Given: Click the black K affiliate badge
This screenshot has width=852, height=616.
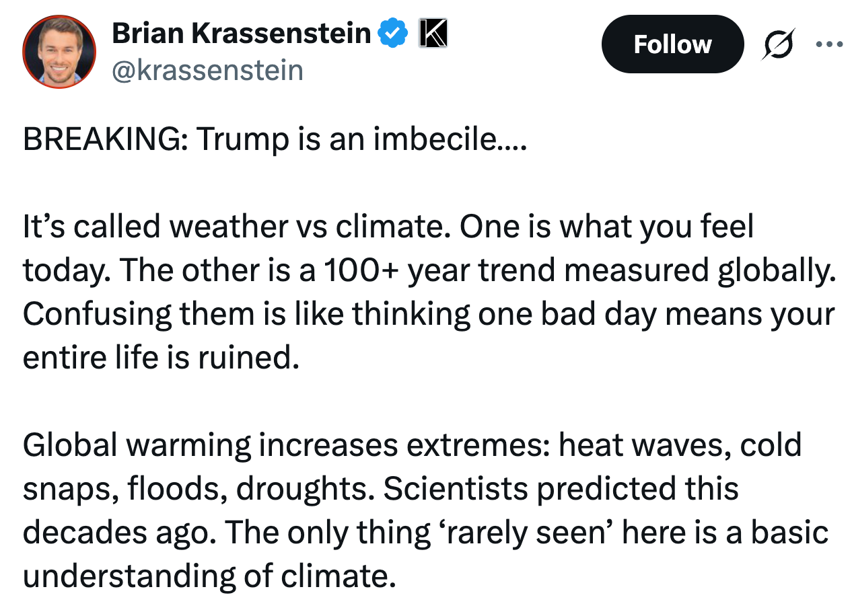Looking at the screenshot, I should pos(433,33).
